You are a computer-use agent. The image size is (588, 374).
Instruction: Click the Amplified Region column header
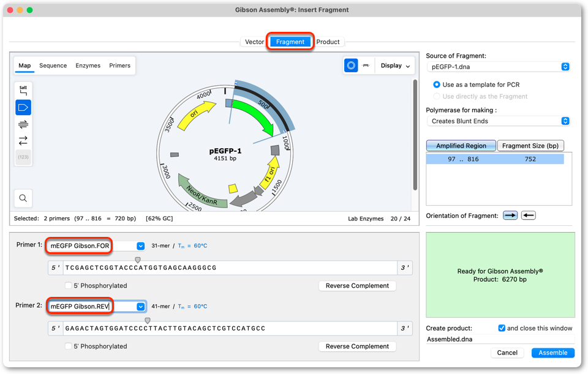pos(461,146)
